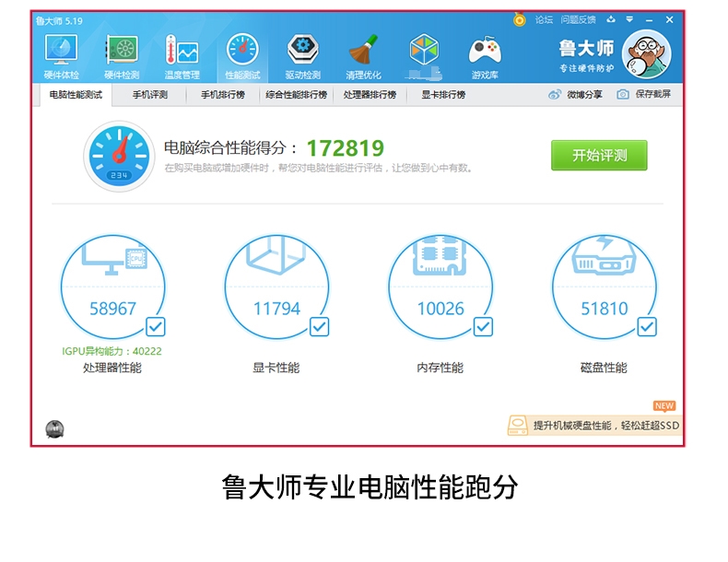Click the skin/download icon in title bar

[x=611, y=19]
